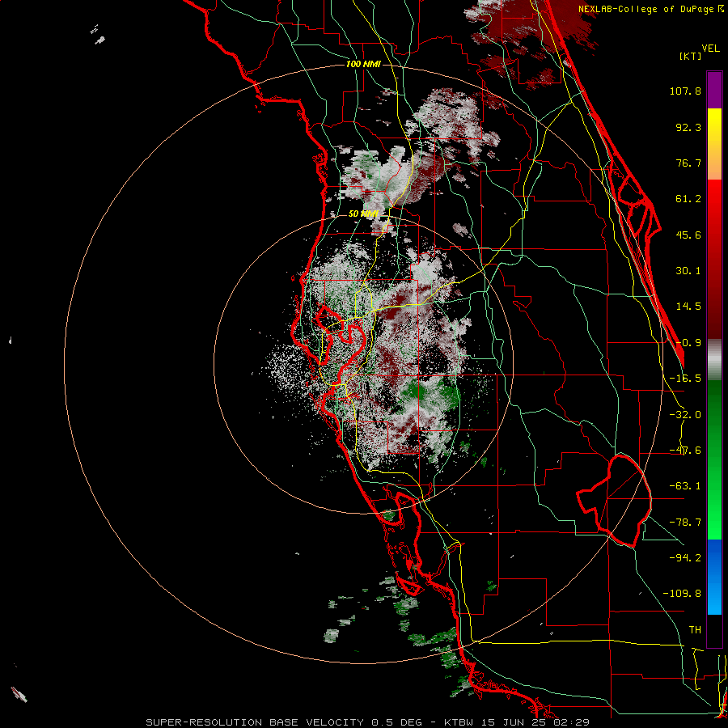The width and height of the screenshot is (728, 728).
Task: Click the -94.2 velocity scale value
Action: [685, 557]
